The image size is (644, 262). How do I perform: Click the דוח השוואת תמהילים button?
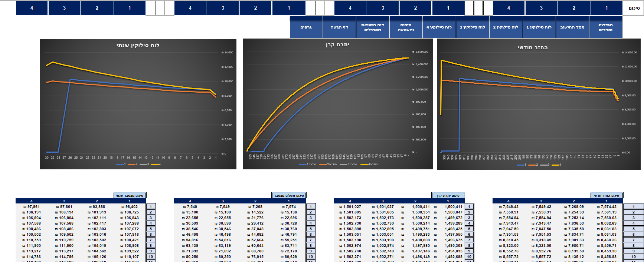372,27
